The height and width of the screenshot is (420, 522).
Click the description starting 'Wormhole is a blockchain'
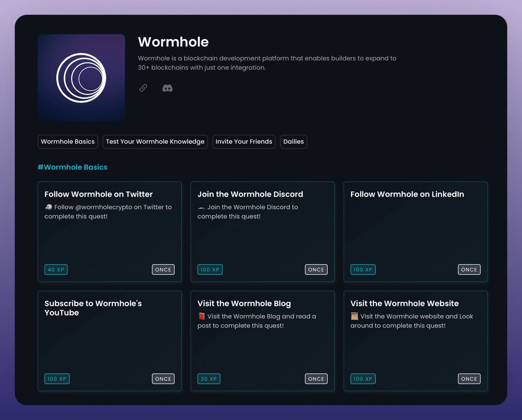click(267, 63)
